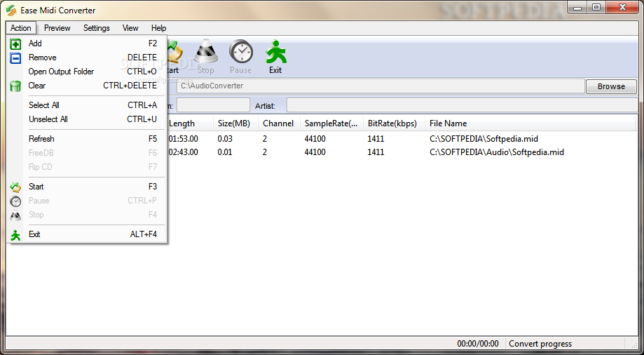Open the Help menu
Image resolution: width=644 pixels, height=355 pixels.
pyautogui.click(x=158, y=28)
